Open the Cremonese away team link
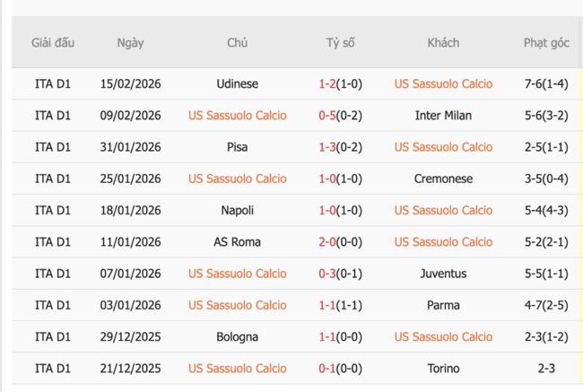Image resolution: width=583 pixels, height=392 pixels. coord(443,179)
